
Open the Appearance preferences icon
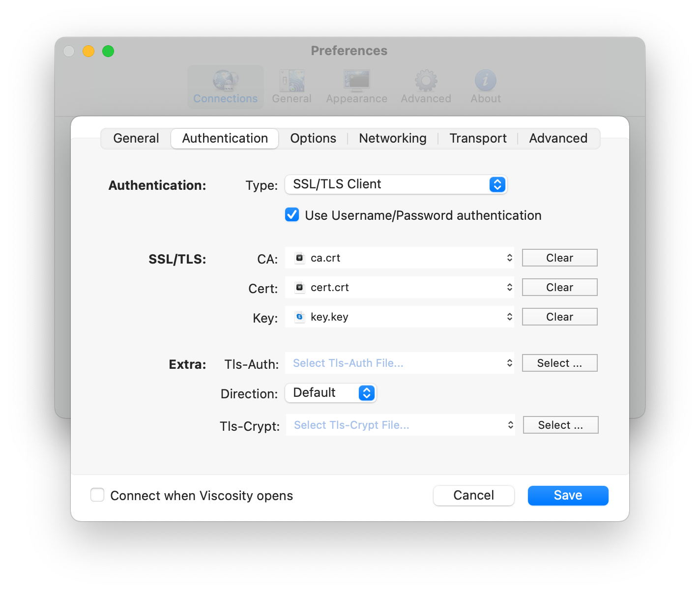pyautogui.click(x=357, y=81)
